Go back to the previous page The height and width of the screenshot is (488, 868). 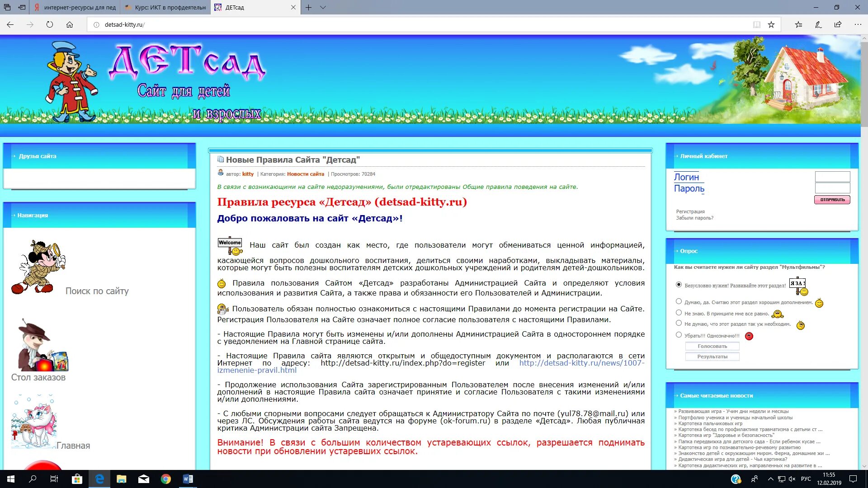pos(10,25)
